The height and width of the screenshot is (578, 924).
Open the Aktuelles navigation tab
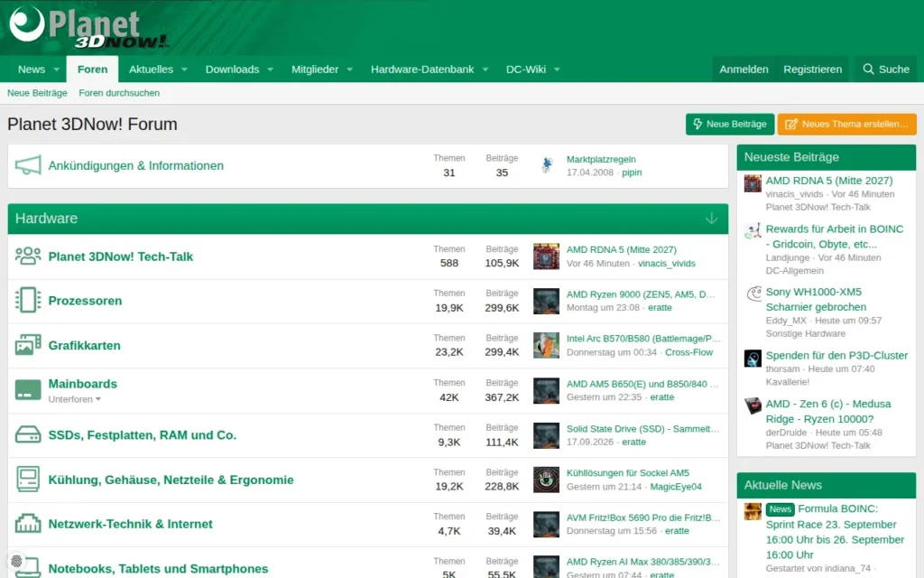(151, 70)
